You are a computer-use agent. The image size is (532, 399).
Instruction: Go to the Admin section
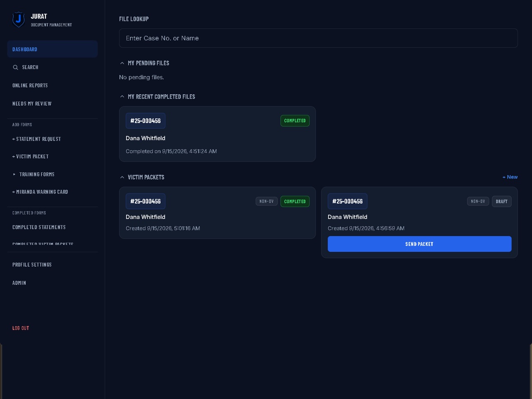19,283
